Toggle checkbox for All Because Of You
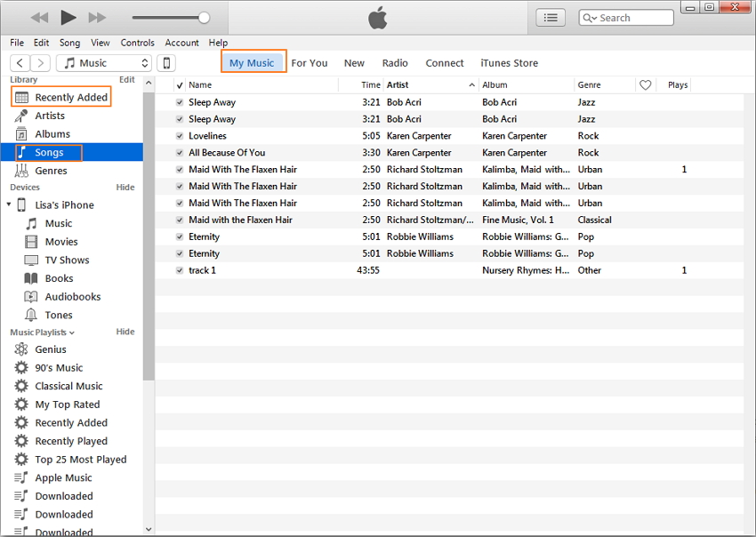 coord(180,153)
